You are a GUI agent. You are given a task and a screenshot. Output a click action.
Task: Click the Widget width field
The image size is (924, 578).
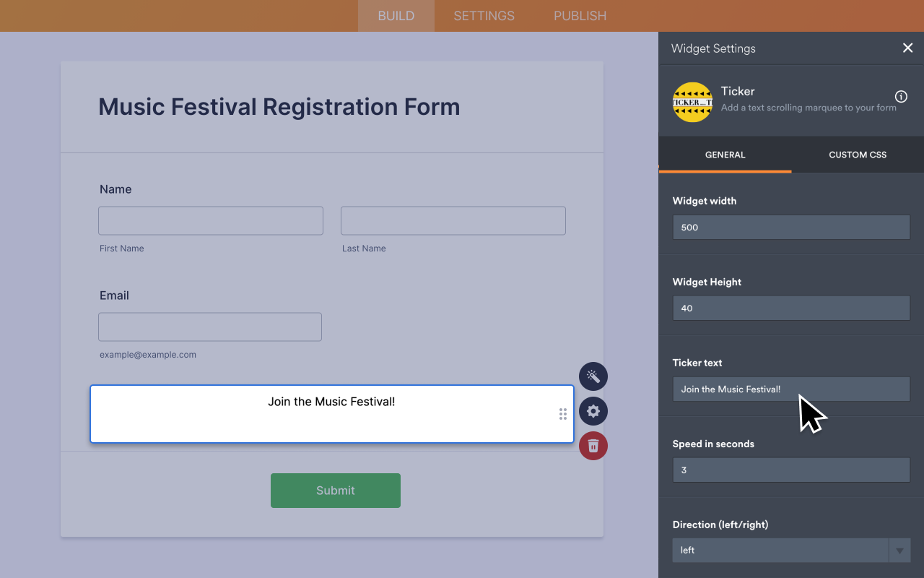tap(790, 227)
